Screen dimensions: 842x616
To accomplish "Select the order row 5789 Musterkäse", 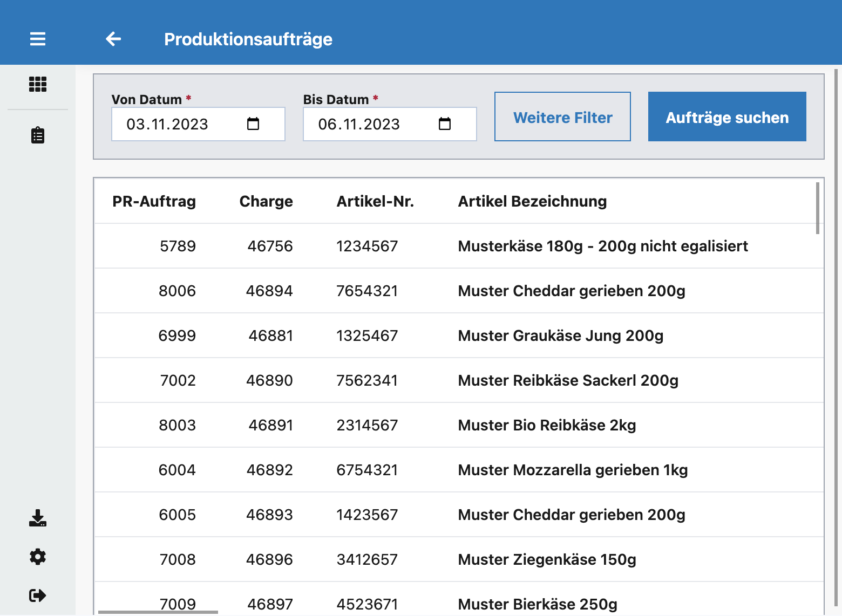I will 459,246.
